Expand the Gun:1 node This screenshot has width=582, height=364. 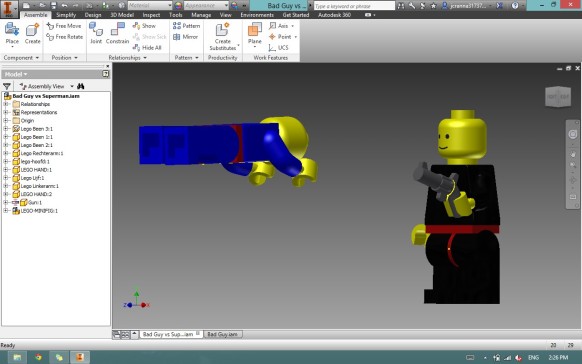pyautogui.click(x=6, y=202)
